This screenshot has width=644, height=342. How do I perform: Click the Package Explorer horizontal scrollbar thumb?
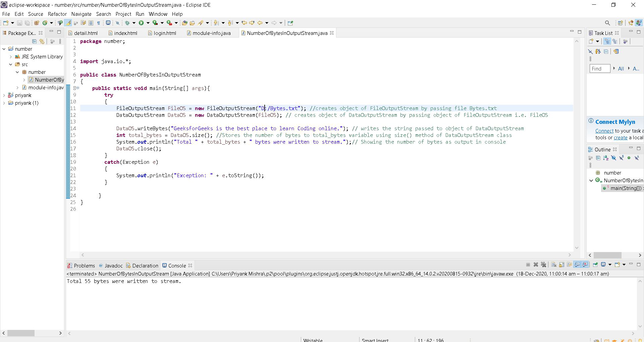point(21,333)
